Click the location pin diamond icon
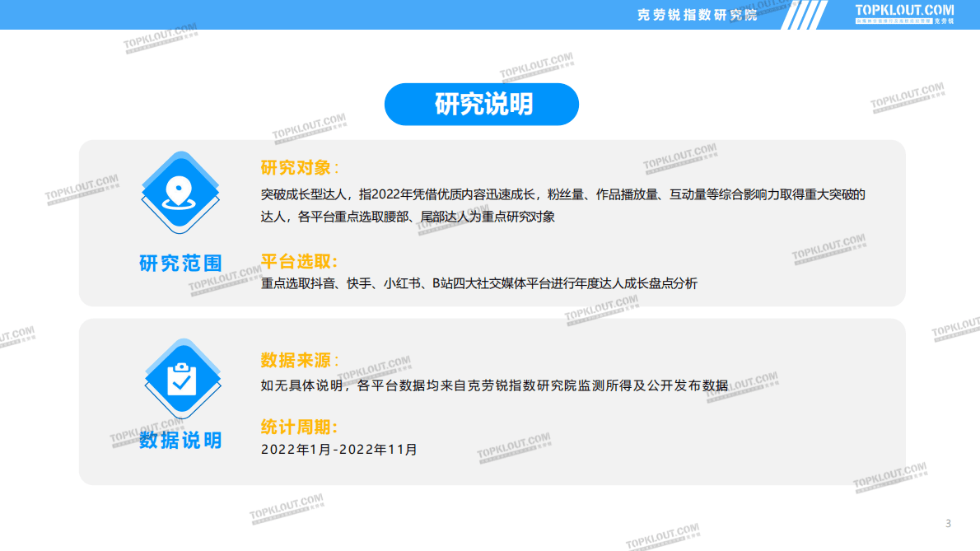 coord(181,189)
